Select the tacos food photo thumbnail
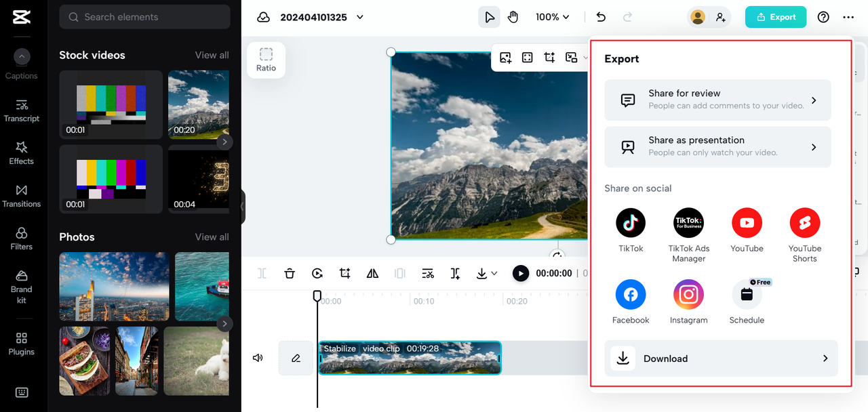Image resolution: width=868 pixels, height=412 pixels. pos(85,361)
